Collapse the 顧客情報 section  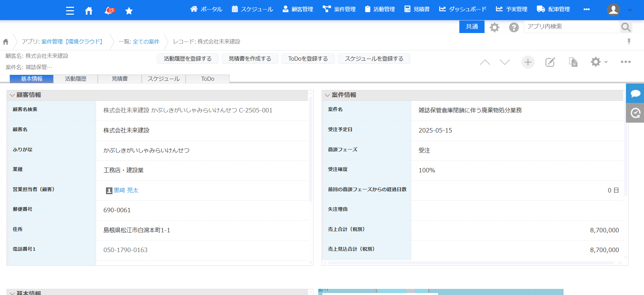point(13,95)
